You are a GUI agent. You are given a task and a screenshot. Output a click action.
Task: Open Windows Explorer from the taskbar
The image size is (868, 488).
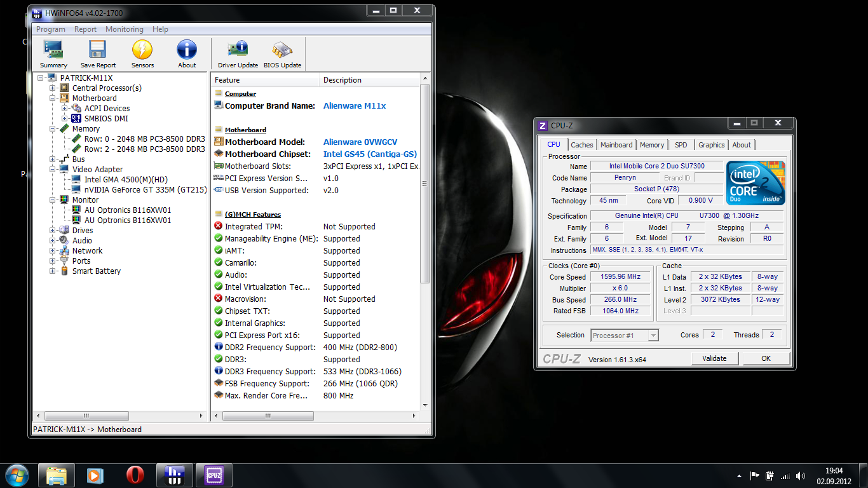[56, 475]
